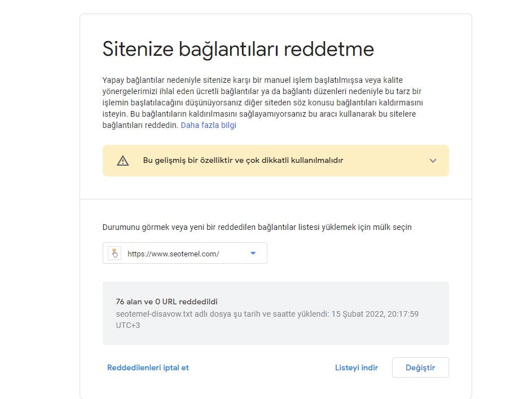Expand the advanced feature warning chevron
Viewport: 532px width, 399px height.
point(433,161)
